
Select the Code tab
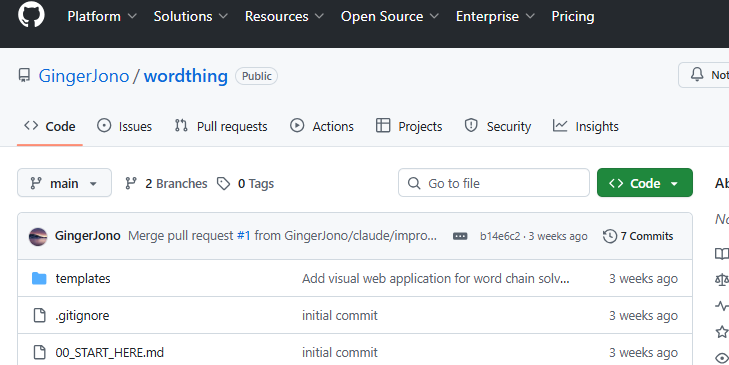pos(50,126)
